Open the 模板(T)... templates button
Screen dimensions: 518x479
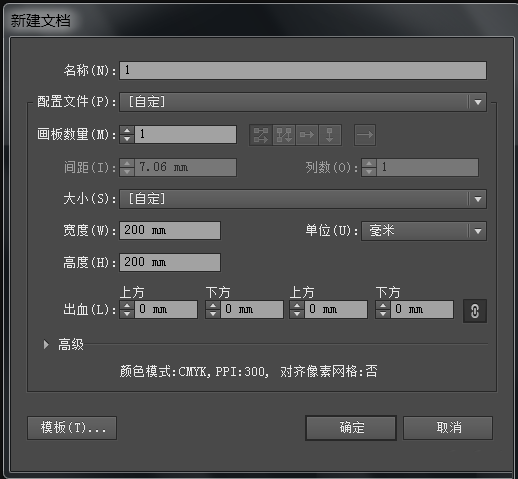tap(72, 428)
